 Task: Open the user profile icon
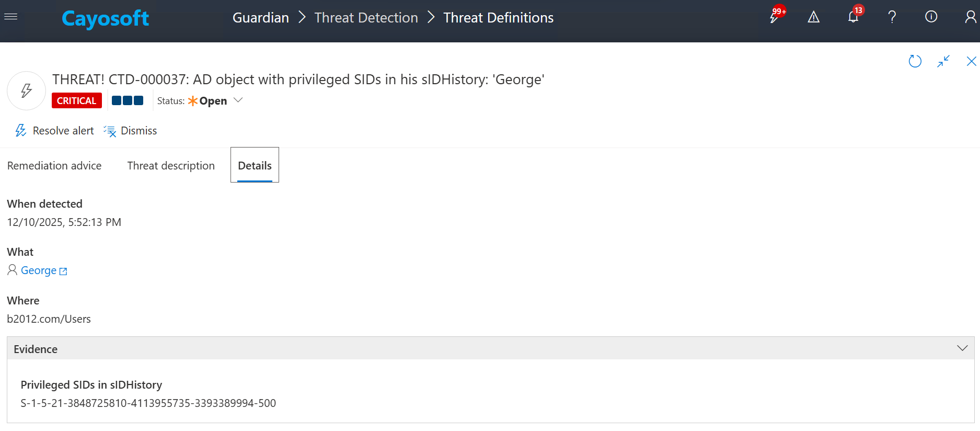click(970, 17)
